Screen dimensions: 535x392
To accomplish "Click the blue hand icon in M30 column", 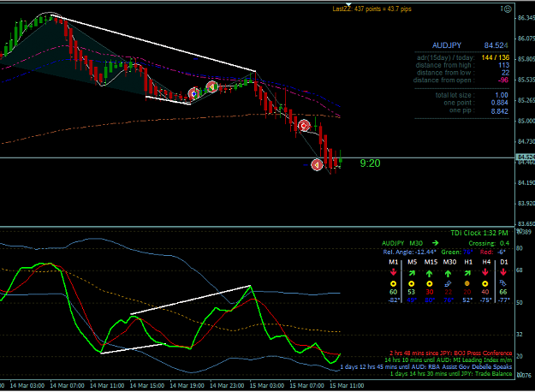I will [x=448, y=283].
